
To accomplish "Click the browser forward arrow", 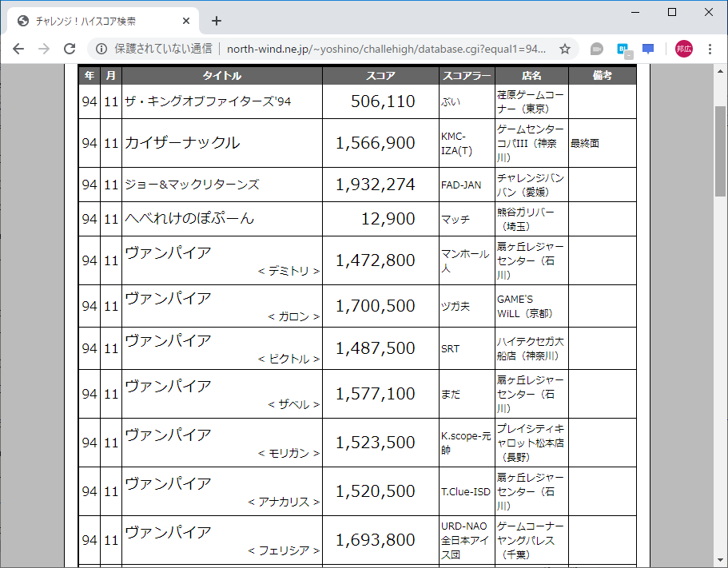I will click(x=44, y=48).
